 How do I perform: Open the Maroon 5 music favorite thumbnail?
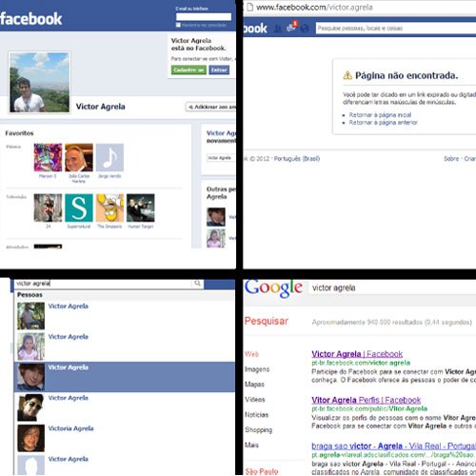48,157
